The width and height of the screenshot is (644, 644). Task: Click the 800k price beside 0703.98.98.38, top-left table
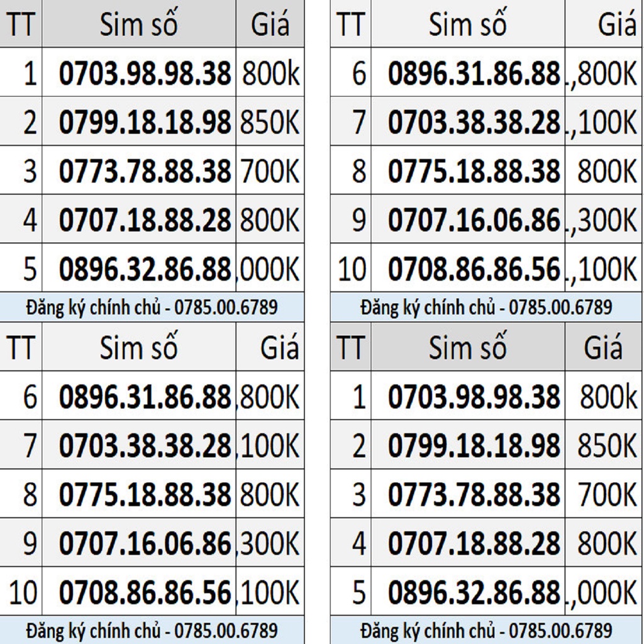270,74
